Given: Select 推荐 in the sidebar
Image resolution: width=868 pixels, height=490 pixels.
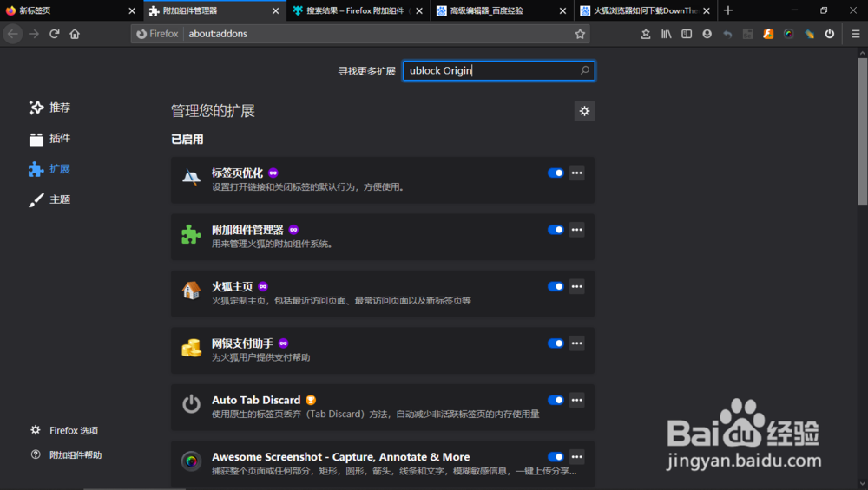Looking at the screenshot, I should click(49, 108).
